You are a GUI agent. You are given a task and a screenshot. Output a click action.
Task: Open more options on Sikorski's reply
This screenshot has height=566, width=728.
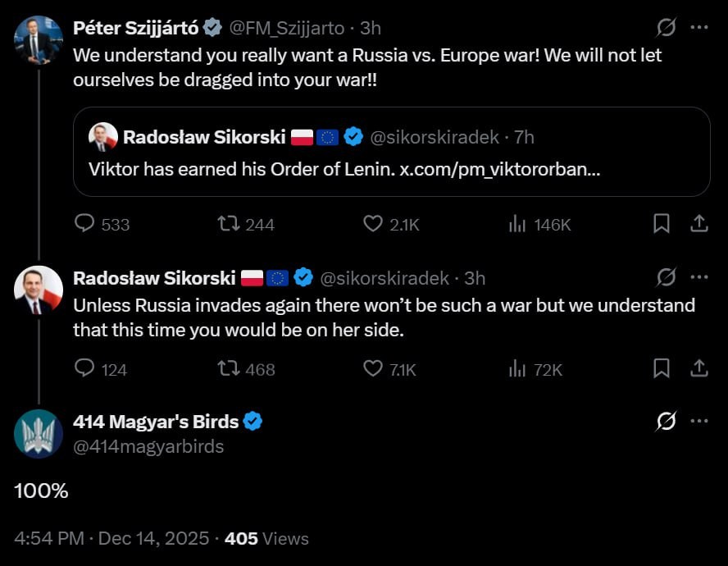[x=699, y=277]
